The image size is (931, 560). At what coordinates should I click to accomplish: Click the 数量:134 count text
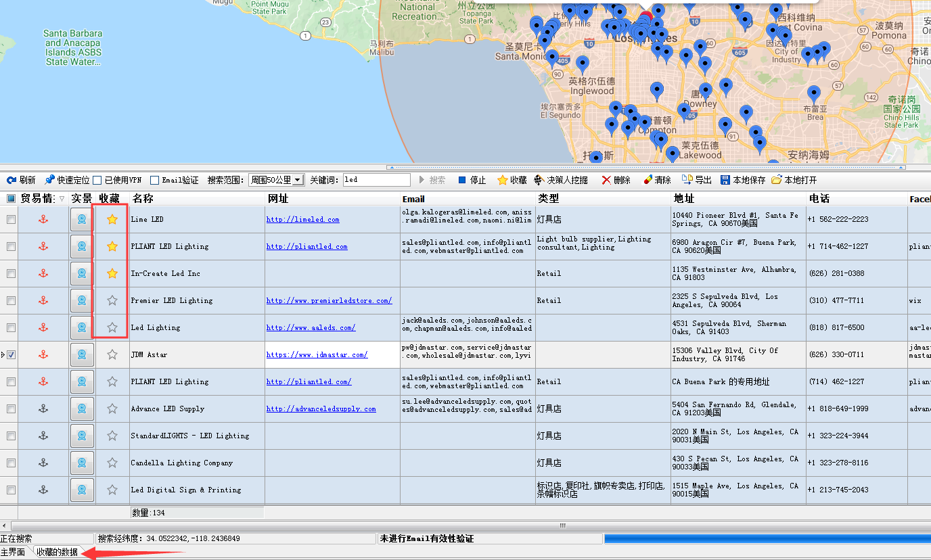tap(148, 513)
